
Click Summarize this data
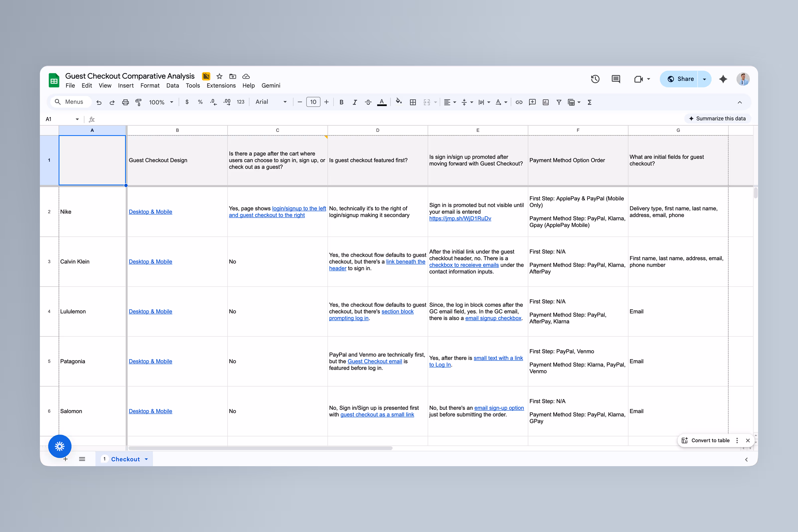tap(717, 118)
